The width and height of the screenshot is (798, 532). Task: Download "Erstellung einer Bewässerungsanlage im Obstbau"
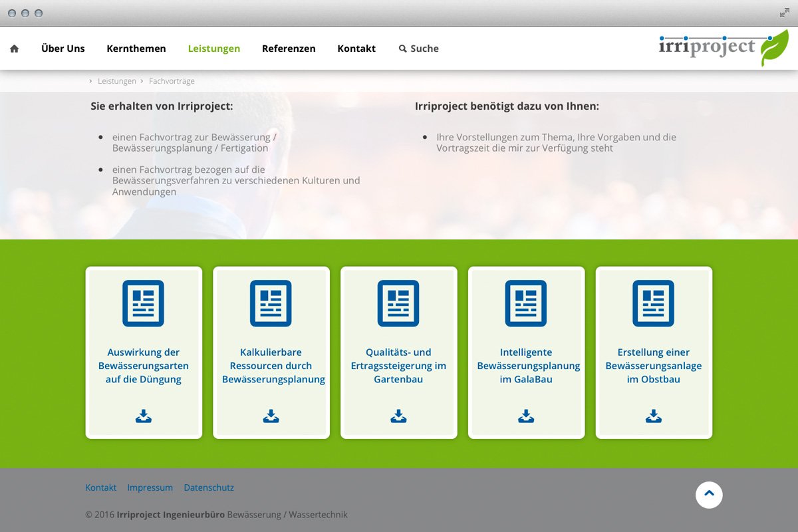pos(654,416)
